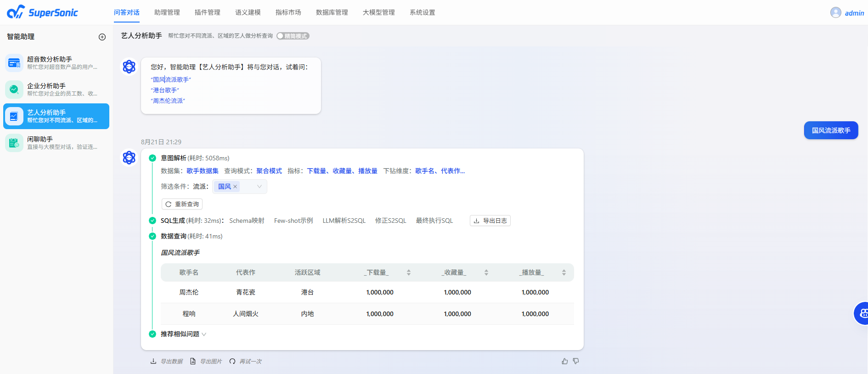Toggle 精简模式 switch
This screenshot has width=868, height=374.
click(293, 36)
